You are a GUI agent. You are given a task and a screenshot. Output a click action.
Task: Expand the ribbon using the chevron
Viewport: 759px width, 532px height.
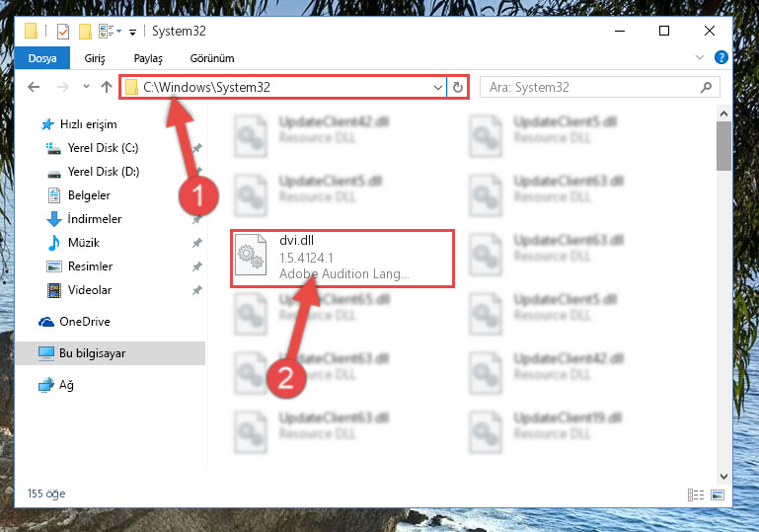(700, 57)
